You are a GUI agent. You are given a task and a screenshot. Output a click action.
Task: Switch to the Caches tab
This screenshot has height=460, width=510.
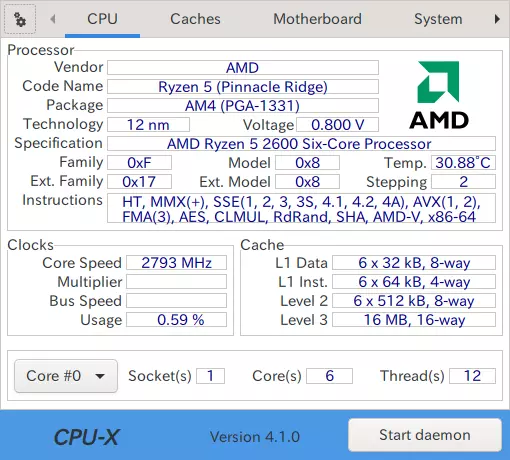[195, 19]
